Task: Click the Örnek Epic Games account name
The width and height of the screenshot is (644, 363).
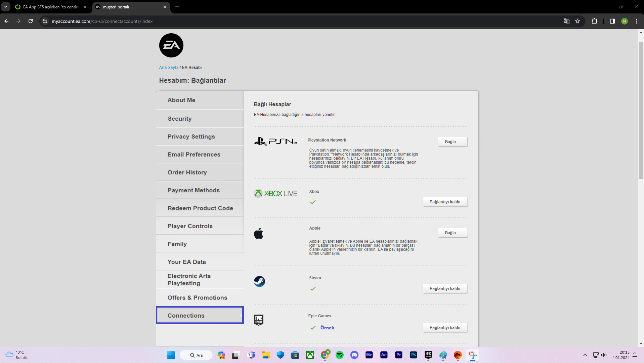Action: coord(327,328)
